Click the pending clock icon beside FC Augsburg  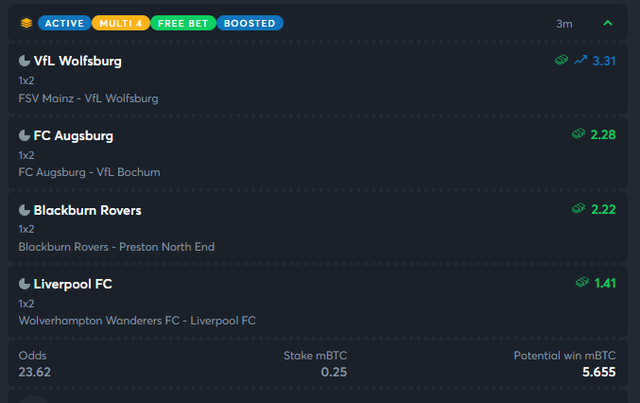tap(24, 136)
